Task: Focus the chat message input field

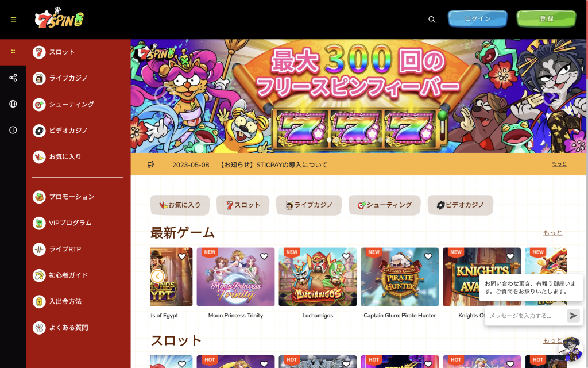Action: point(526,316)
